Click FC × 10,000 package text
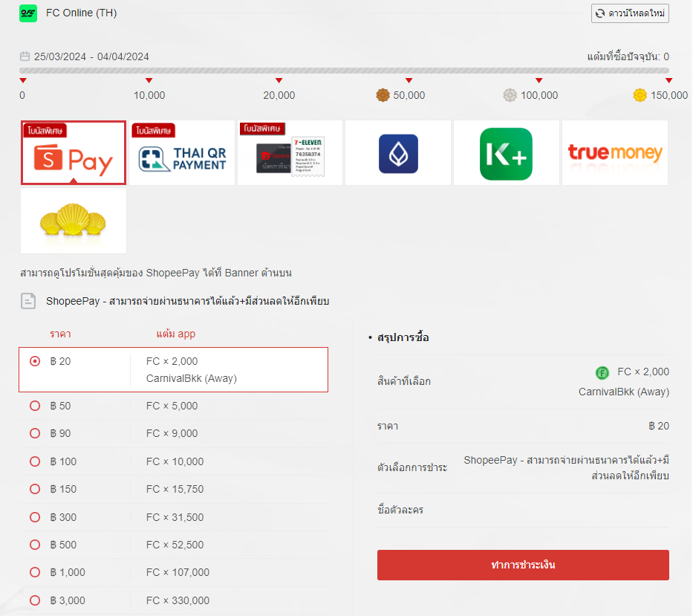 175,461
